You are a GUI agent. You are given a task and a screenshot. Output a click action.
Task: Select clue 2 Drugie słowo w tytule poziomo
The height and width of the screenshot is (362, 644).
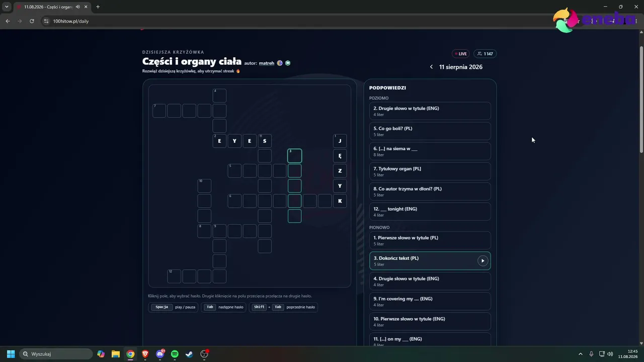click(x=430, y=111)
